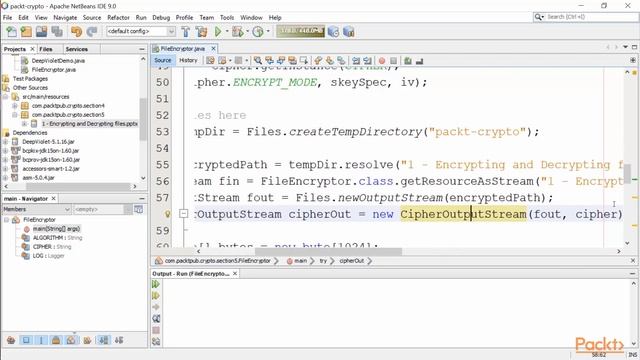Run the project with the green play icon
This screenshot has width=640, height=360.
[218, 31]
